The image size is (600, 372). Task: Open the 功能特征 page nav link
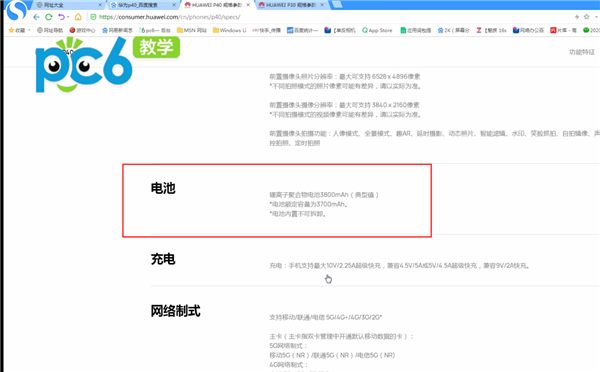pyautogui.click(x=582, y=52)
